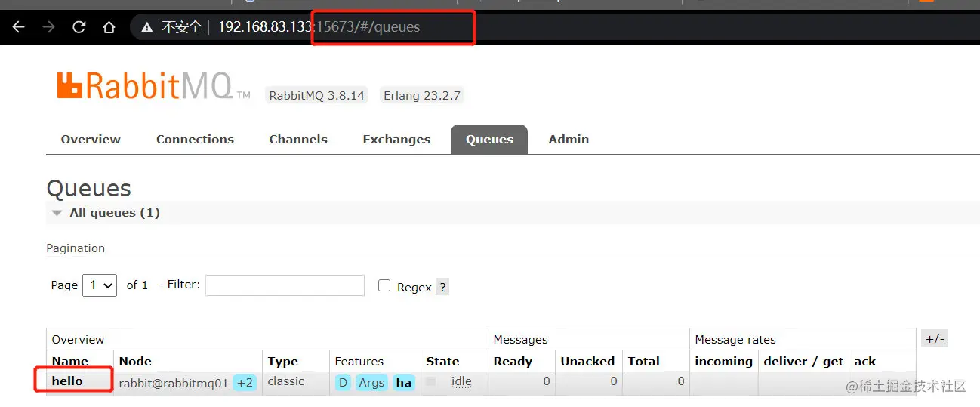Click the ha policy badge
Screen dimensions: 980x407
pos(404,382)
